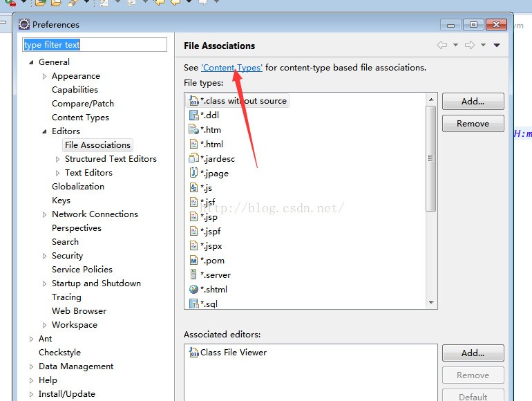Click Remove button beside File types list
The height and width of the screenshot is (401, 532).
pyautogui.click(x=473, y=124)
